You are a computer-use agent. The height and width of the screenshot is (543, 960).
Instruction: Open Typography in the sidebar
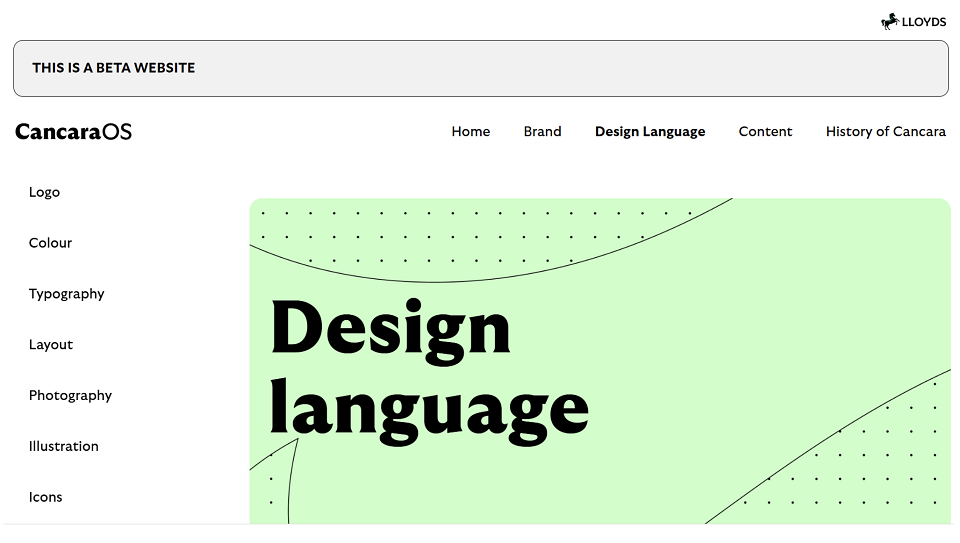tap(66, 294)
